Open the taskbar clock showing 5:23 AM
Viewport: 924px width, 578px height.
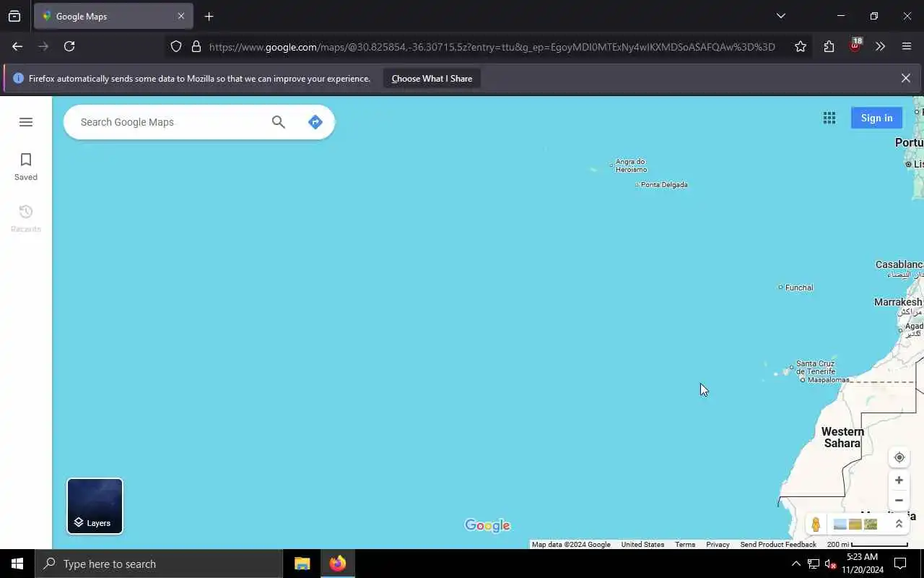[x=862, y=564]
